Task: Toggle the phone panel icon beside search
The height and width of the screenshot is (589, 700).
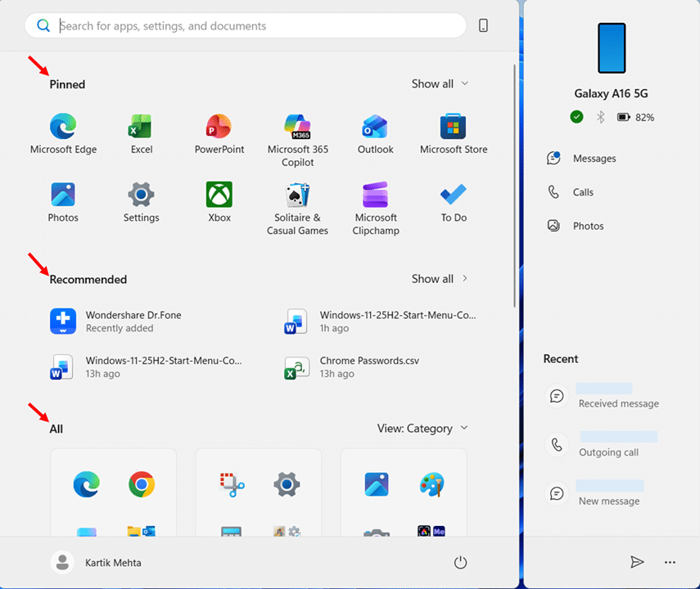Action: [483, 25]
